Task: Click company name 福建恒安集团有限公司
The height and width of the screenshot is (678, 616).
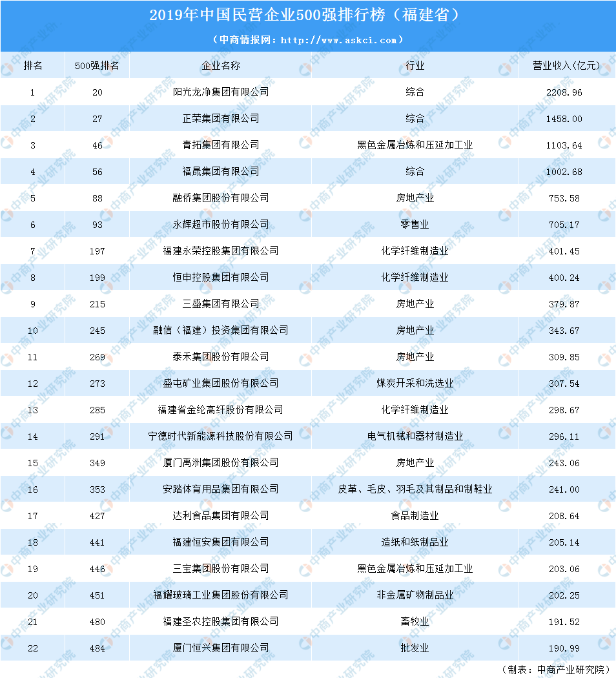Action: (220, 542)
